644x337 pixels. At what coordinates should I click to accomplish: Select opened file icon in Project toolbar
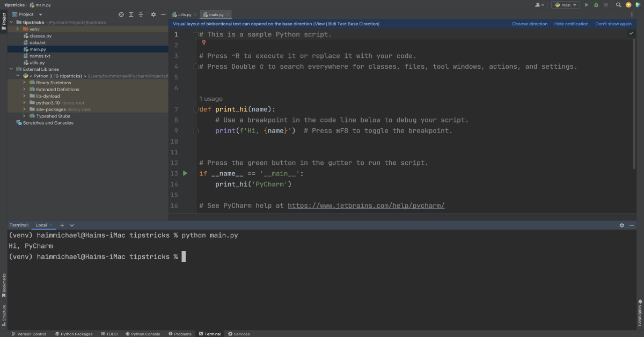click(x=121, y=14)
